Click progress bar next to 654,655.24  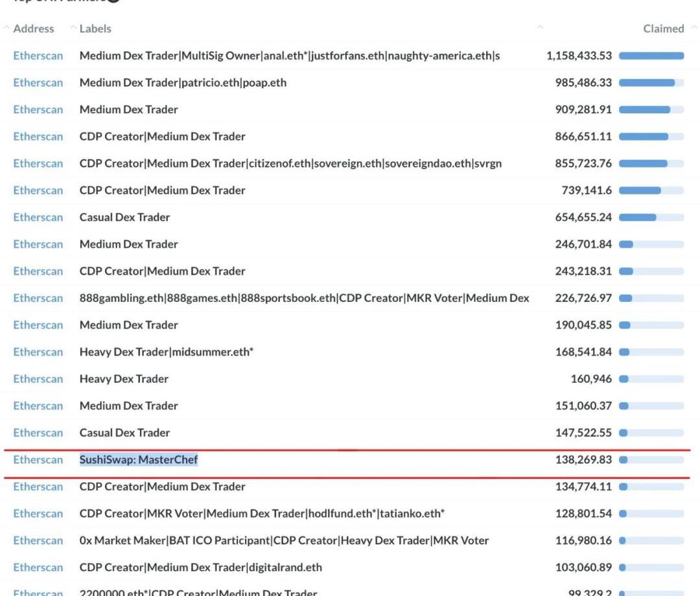(651, 217)
